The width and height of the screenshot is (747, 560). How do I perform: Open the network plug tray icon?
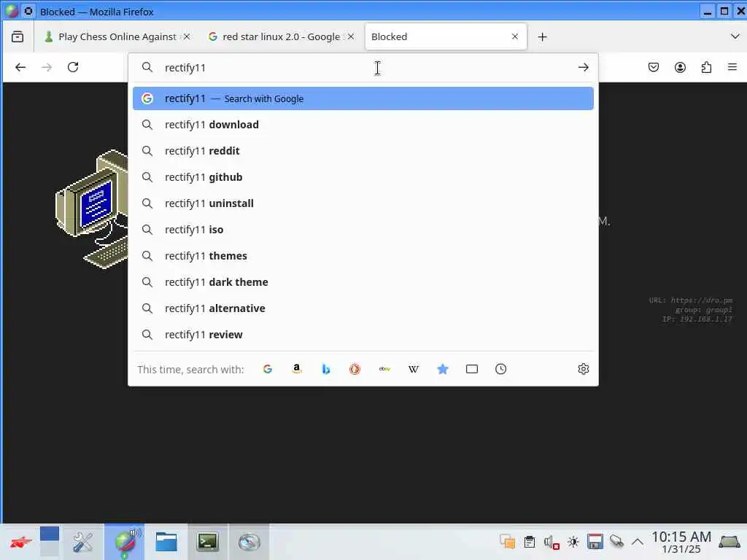point(616,542)
